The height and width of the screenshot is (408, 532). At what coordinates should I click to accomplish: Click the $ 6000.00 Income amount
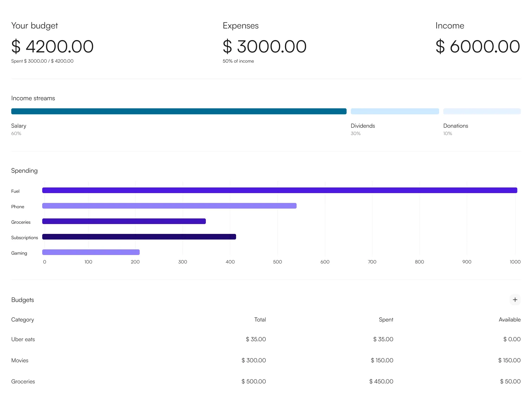click(478, 46)
